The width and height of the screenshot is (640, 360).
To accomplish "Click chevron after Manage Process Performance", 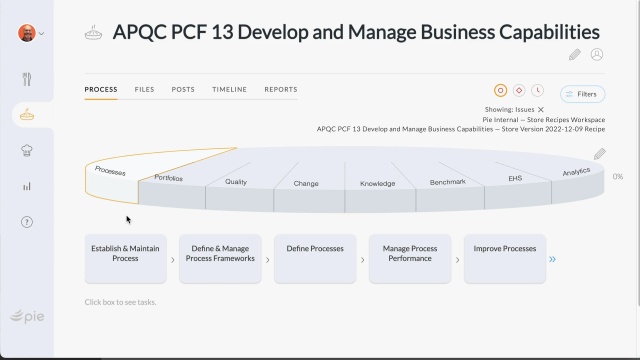I will 458,260.
